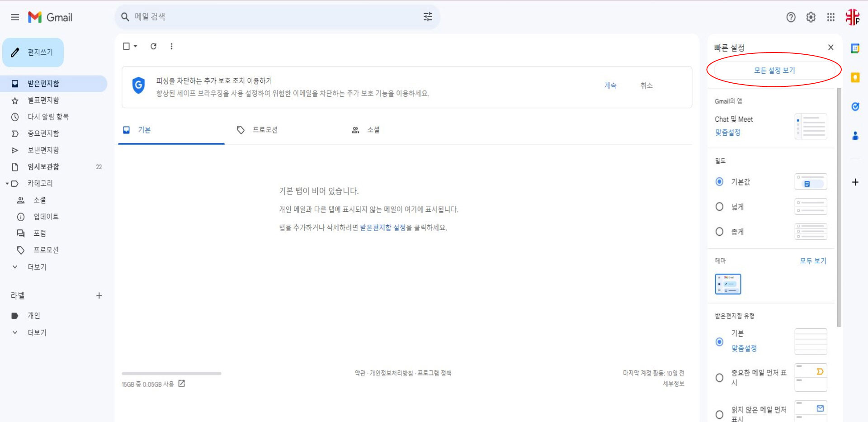Toggle the select all checkbox
868x422 pixels.
126,46
